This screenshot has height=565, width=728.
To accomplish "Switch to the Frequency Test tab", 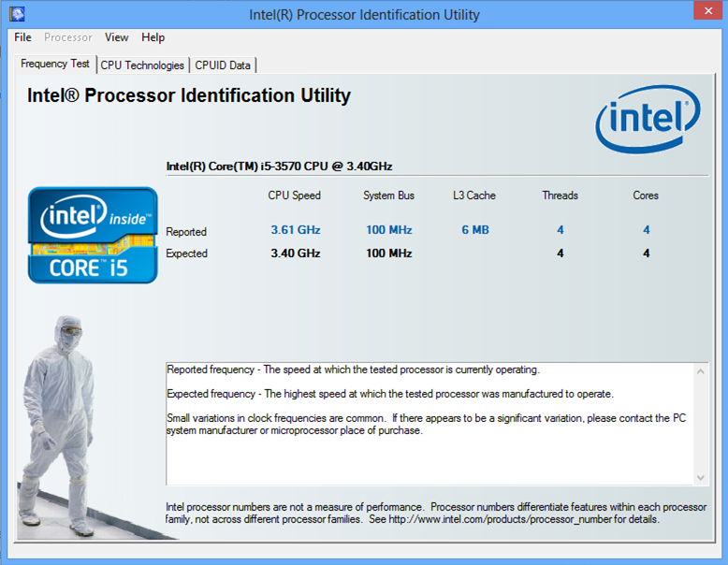I will click(55, 64).
